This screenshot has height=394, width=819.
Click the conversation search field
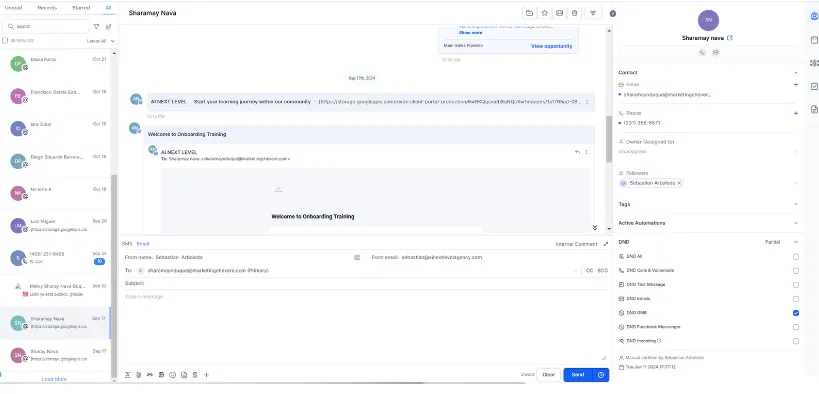tap(46, 26)
